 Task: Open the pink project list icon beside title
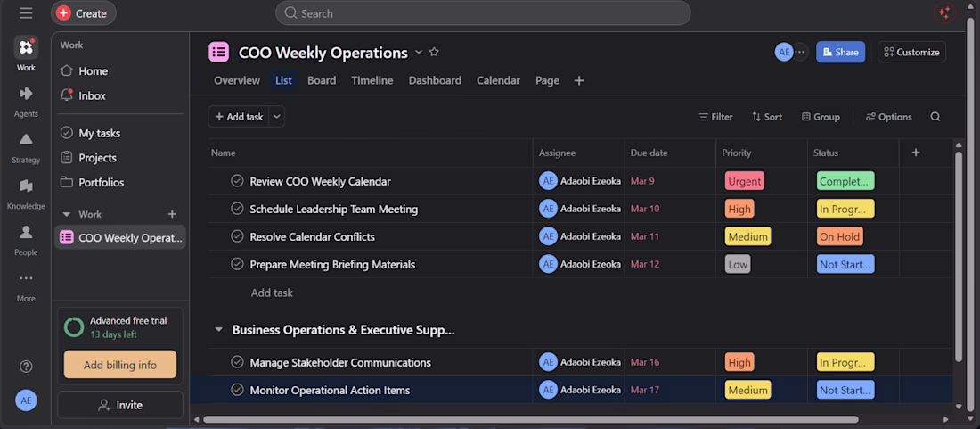(x=219, y=53)
